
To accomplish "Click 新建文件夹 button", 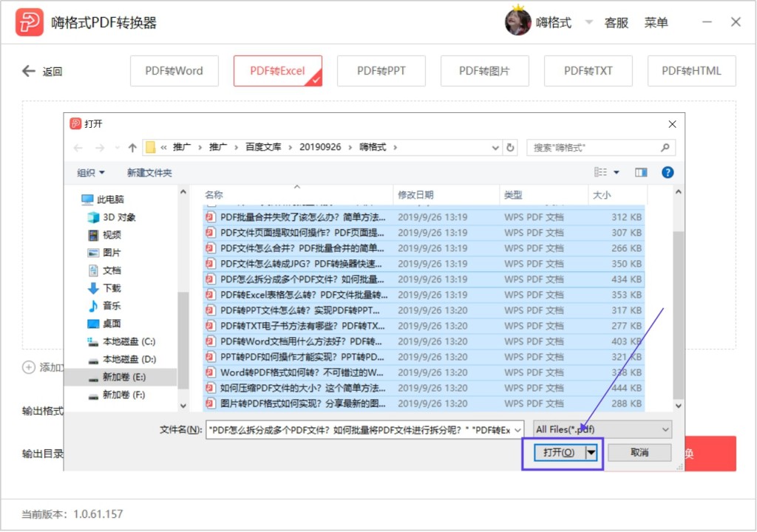I will [x=149, y=173].
